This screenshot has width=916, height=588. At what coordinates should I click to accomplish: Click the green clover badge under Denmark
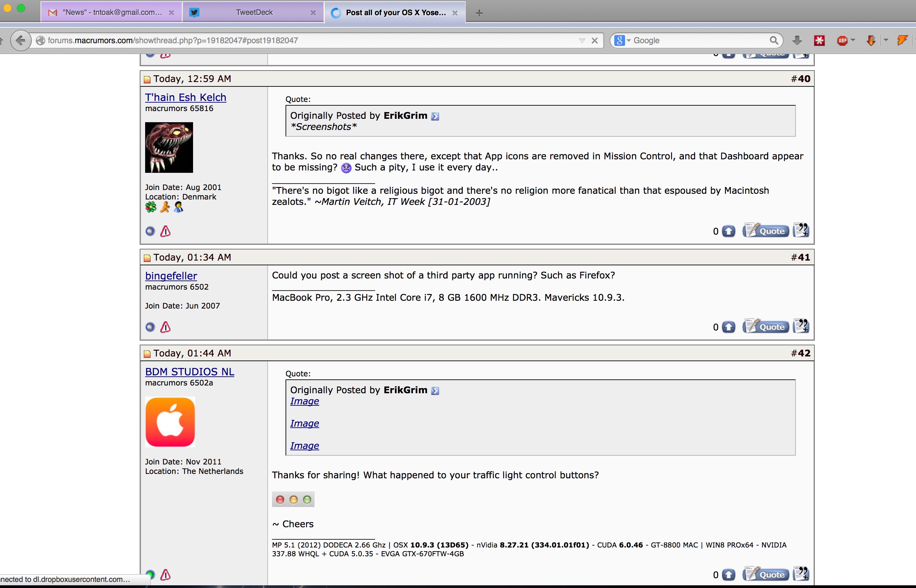pos(151,207)
